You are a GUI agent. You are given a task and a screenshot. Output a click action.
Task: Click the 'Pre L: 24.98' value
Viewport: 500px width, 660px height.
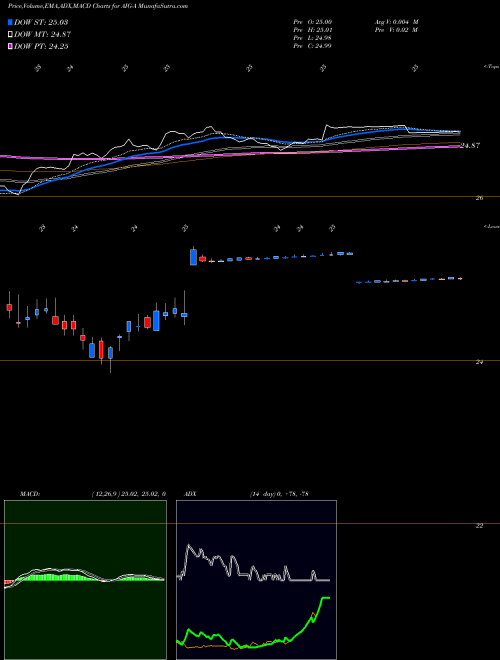(312, 38)
